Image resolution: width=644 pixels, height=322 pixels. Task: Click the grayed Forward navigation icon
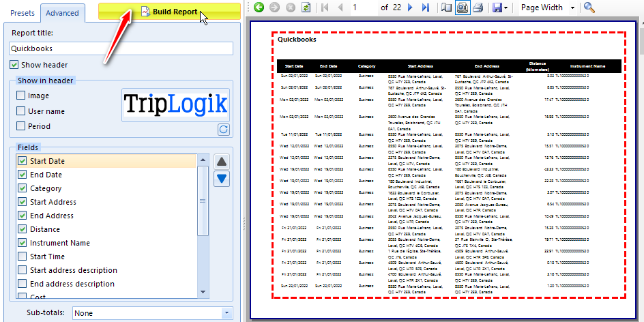275,8
